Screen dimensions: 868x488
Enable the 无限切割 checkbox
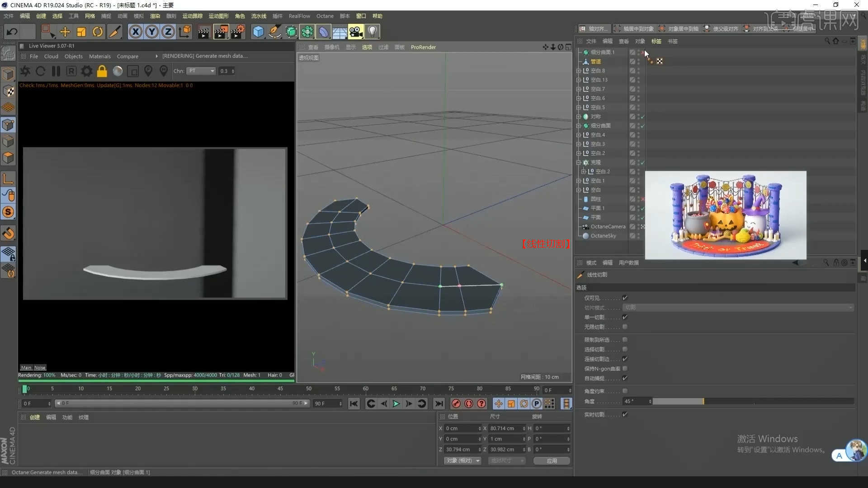(625, 327)
